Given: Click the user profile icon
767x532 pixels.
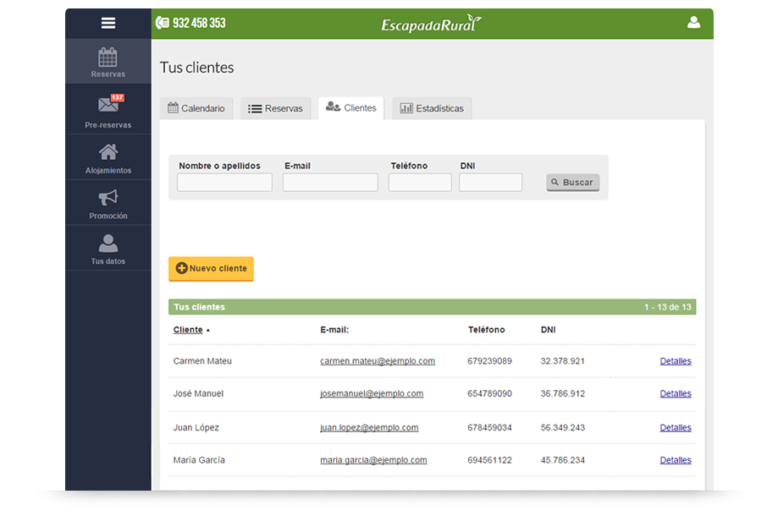Looking at the screenshot, I should click(x=693, y=23).
